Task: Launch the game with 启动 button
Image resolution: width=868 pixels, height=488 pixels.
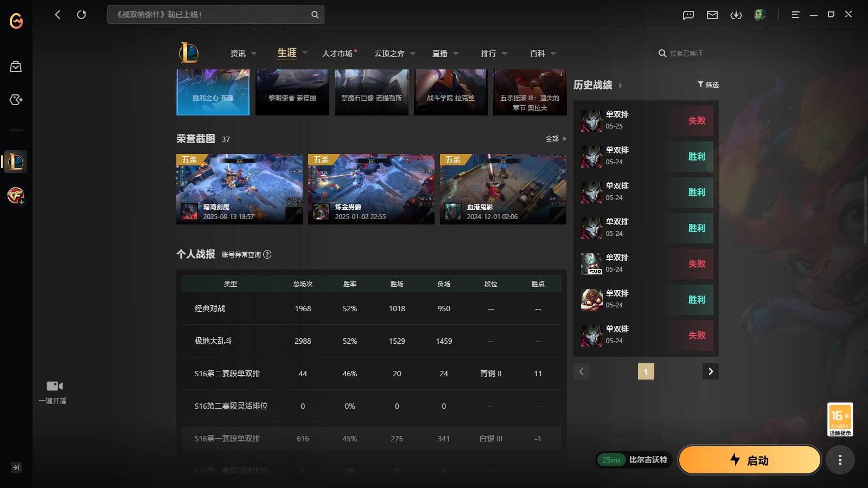Action: pos(749,460)
